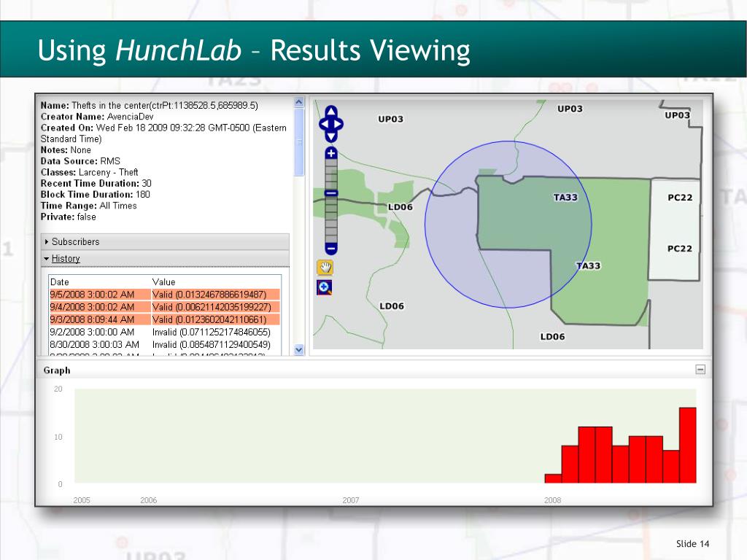The image size is (747, 560).
Task: Click the Private: false line
Action: coord(68,217)
